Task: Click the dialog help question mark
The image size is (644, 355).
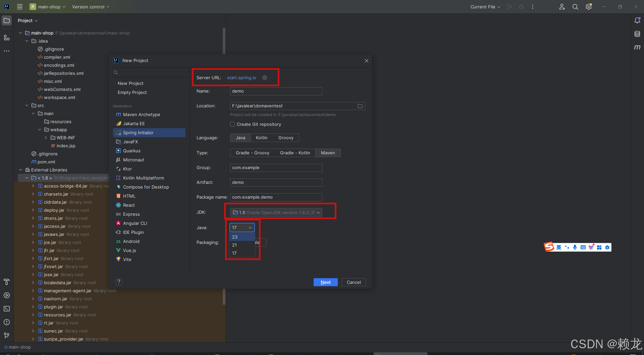Action: click(x=119, y=282)
